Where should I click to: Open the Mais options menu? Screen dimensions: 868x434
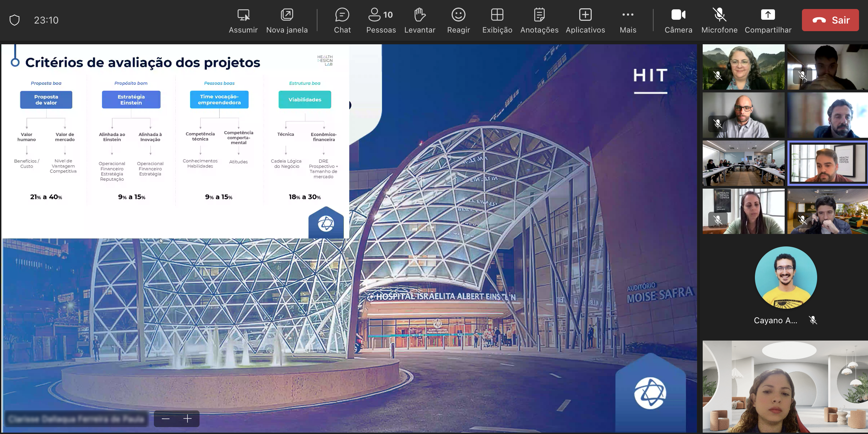tap(628, 21)
